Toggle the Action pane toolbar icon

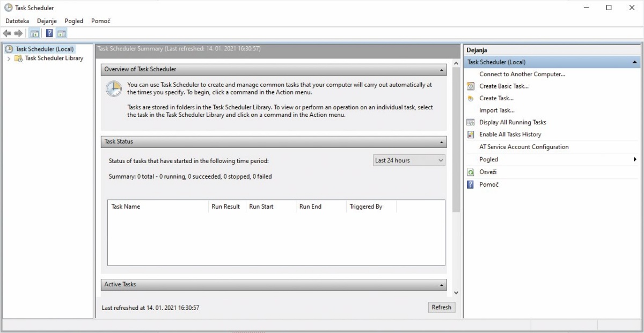coord(61,33)
